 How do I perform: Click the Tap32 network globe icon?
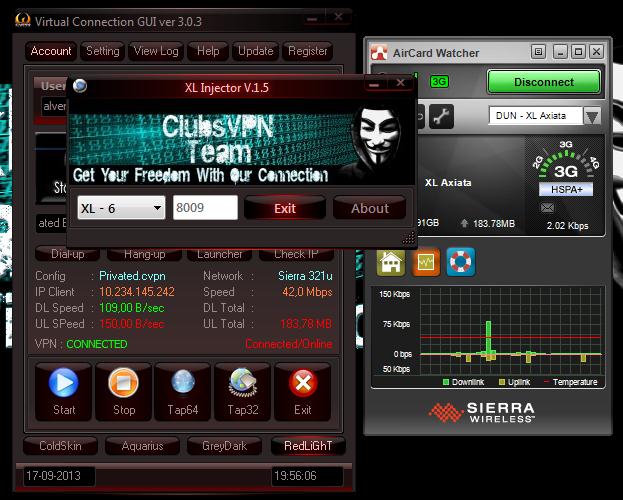click(243, 391)
